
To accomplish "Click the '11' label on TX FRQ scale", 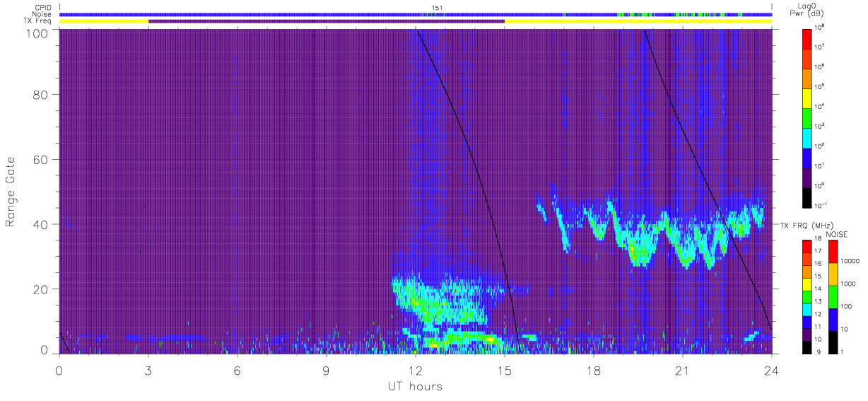I will click(x=819, y=327).
